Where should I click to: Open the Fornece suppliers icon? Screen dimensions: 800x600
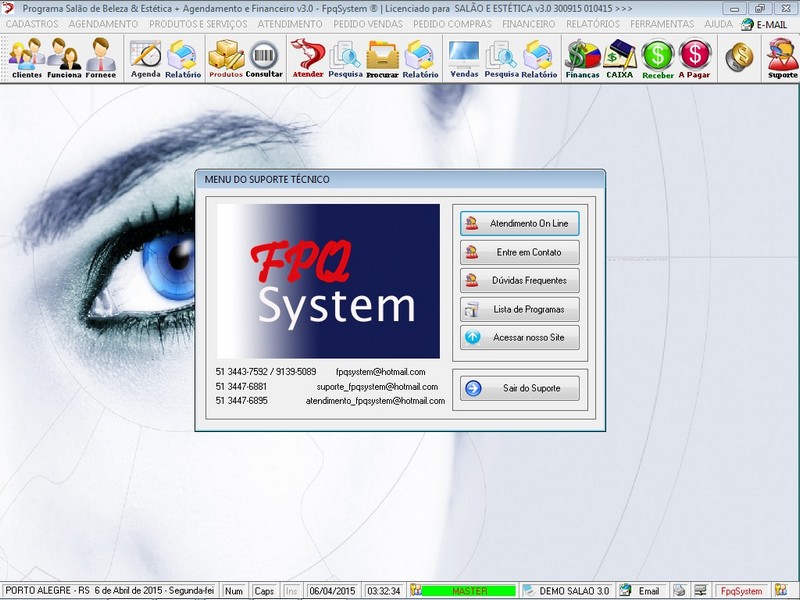point(101,58)
